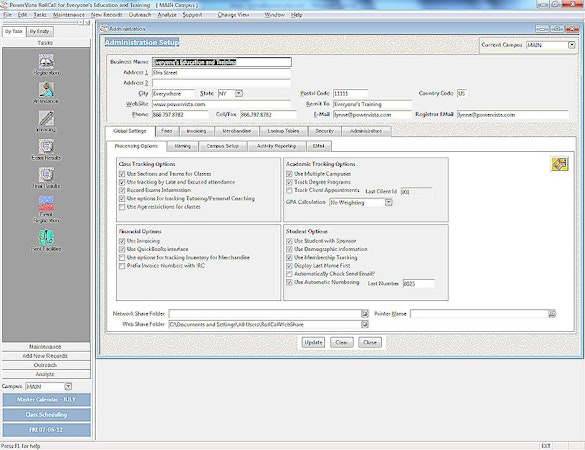Expand the GPA Calculation dropdown
This screenshot has width=585, height=450.
pyautogui.click(x=388, y=202)
